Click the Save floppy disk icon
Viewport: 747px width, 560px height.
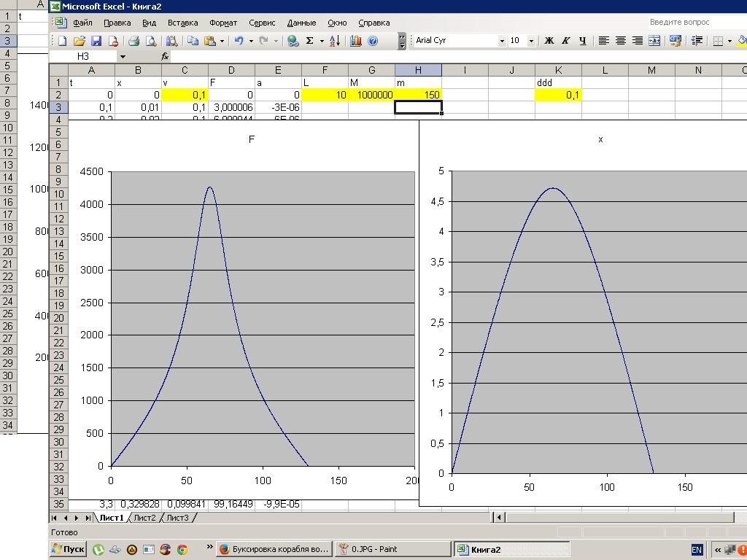click(x=96, y=41)
